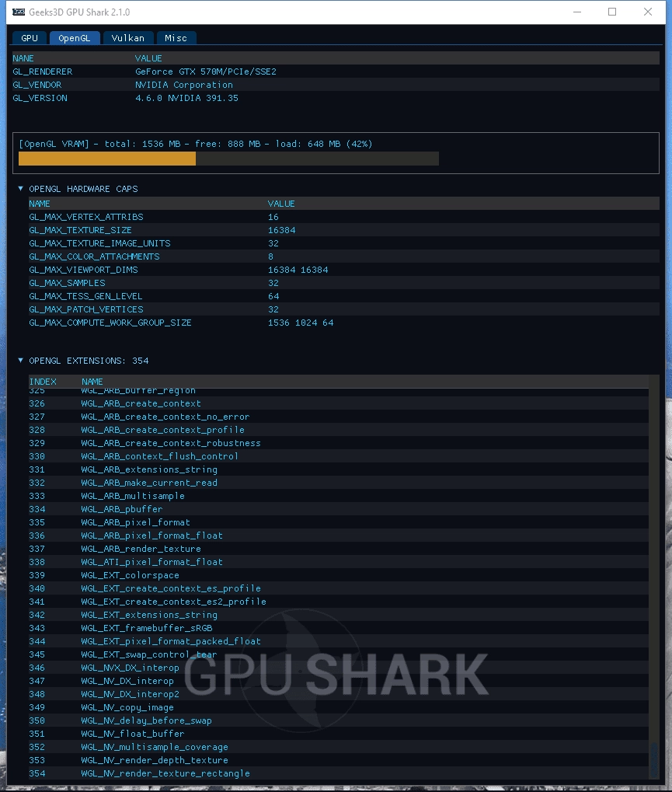Select GL_MAX_COMPUTE_WORK_GROUP_SIZE row
Screen dimensions: 672x792
tap(344, 323)
